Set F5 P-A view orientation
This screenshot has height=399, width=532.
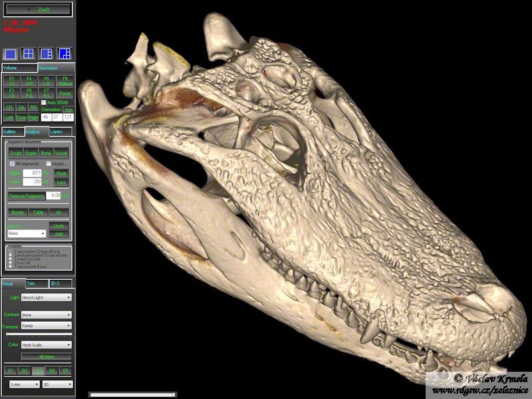29,93
